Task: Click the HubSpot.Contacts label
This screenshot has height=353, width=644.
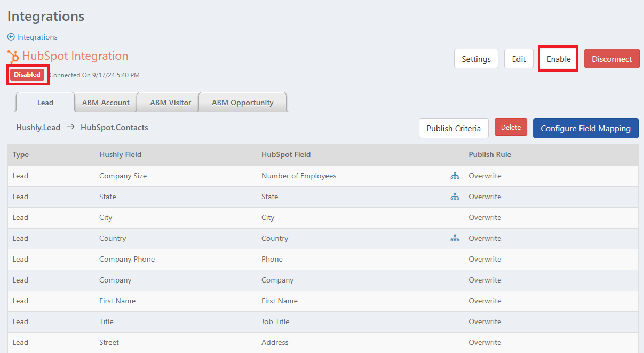Action: click(114, 128)
